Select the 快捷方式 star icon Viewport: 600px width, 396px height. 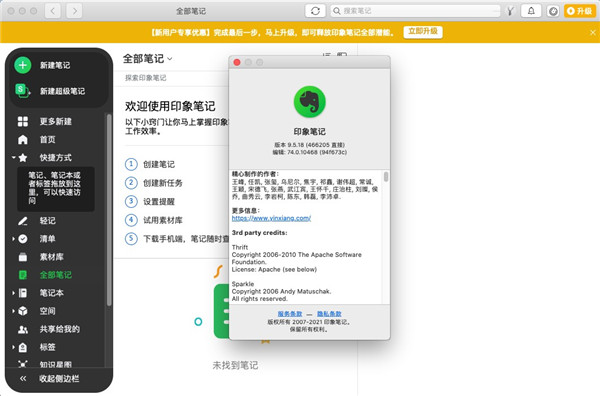coord(23,157)
